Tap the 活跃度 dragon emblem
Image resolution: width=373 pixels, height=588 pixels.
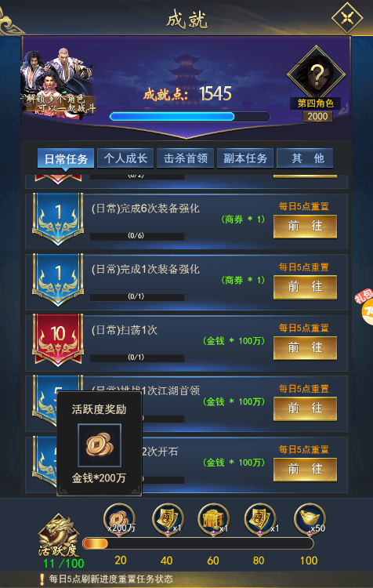(58, 535)
